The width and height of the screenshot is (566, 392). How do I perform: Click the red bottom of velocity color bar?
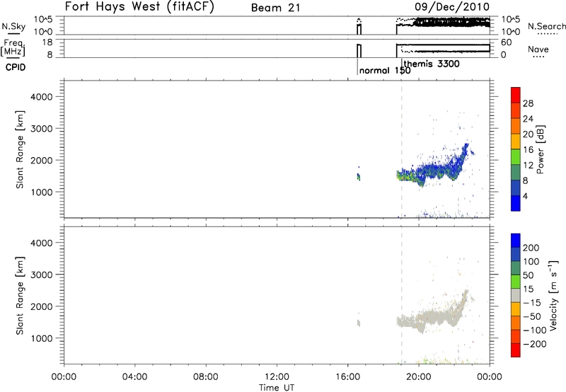coord(516,350)
